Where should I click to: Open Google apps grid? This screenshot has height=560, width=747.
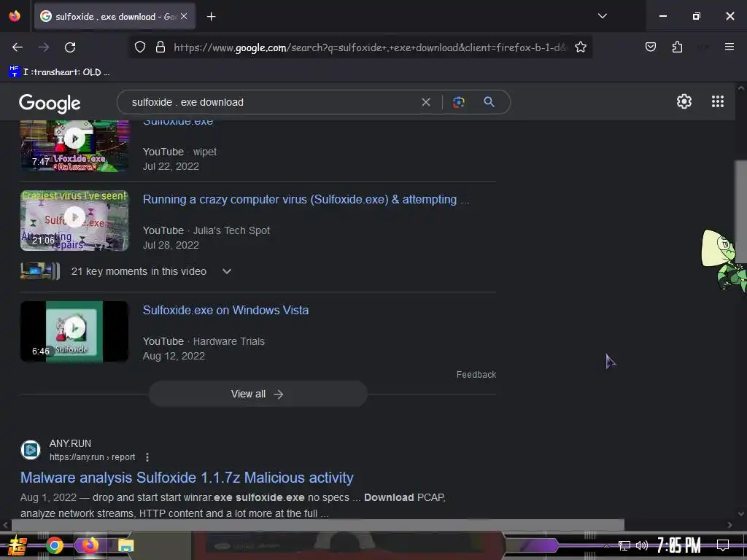pyautogui.click(x=718, y=101)
